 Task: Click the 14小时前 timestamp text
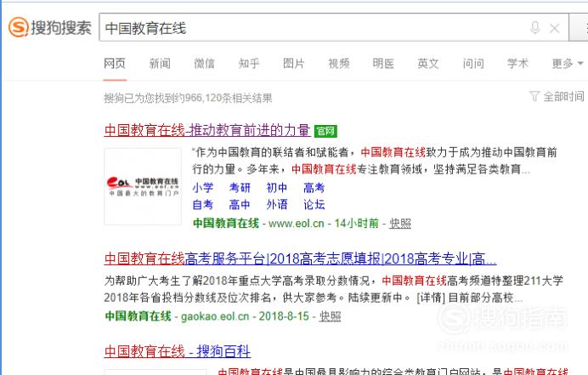pos(356,224)
